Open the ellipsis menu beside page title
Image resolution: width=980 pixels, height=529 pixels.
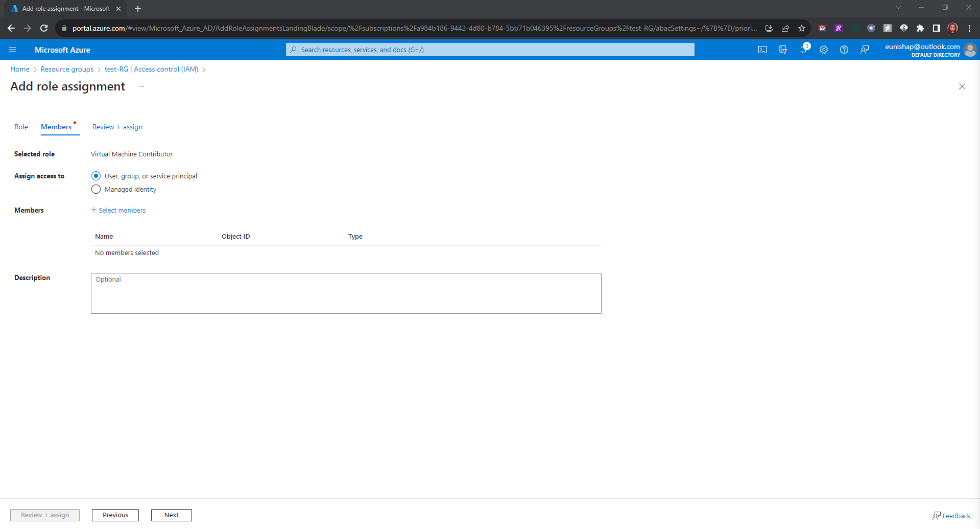141,86
